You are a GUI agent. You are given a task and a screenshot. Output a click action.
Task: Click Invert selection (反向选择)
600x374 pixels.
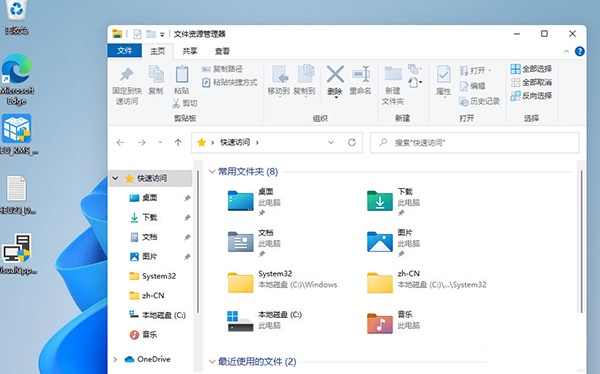(x=531, y=96)
